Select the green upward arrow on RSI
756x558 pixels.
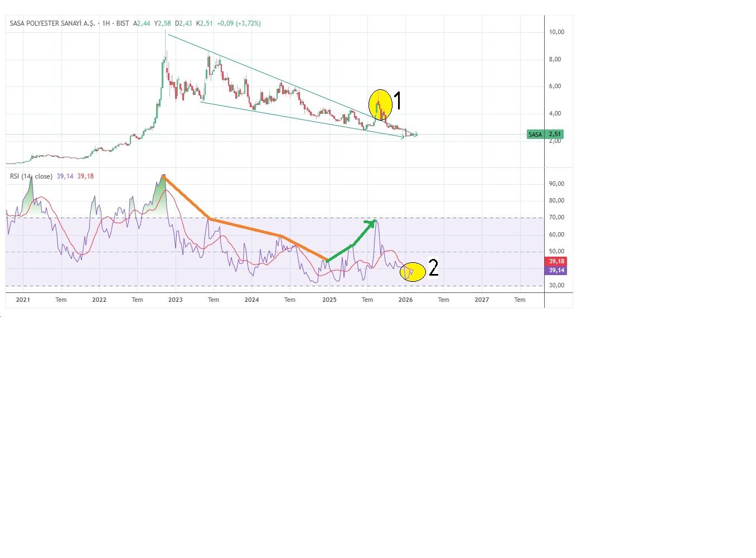click(x=352, y=243)
